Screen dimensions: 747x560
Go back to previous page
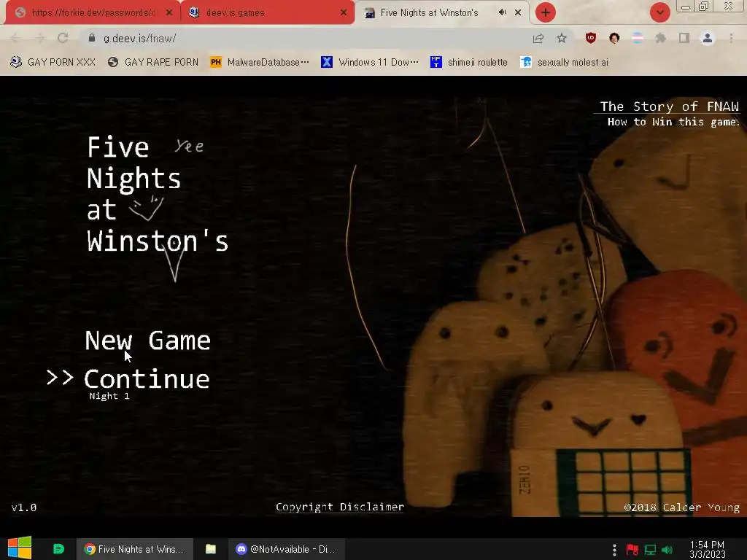[x=16, y=38]
